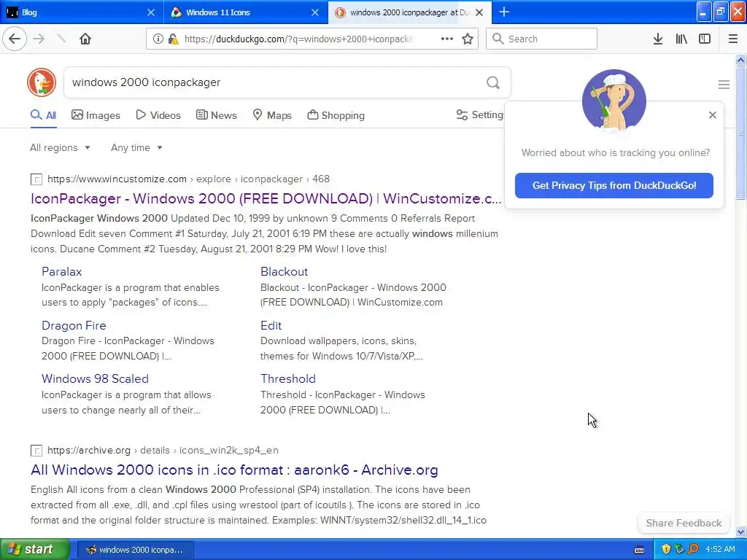Select the Videos search tab
The width and height of the screenshot is (747, 560).
click(x=158, y=115)
